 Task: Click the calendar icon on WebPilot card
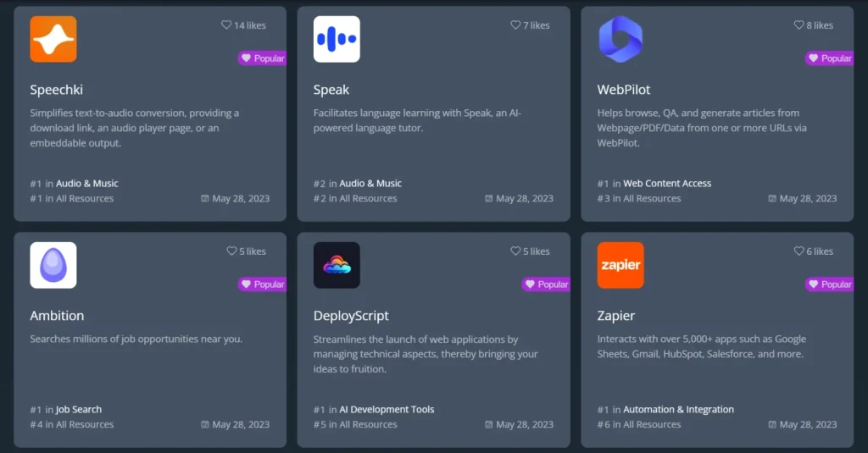tap(772, 198)
